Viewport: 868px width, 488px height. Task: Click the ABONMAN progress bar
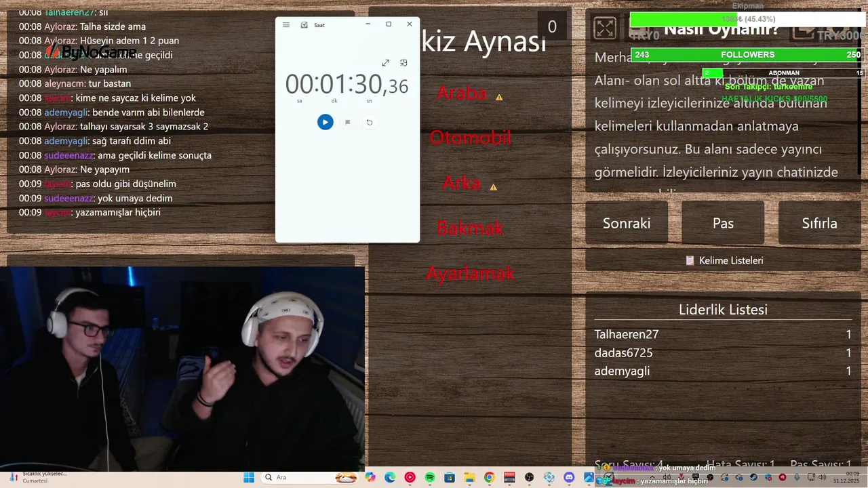point(783,73)
